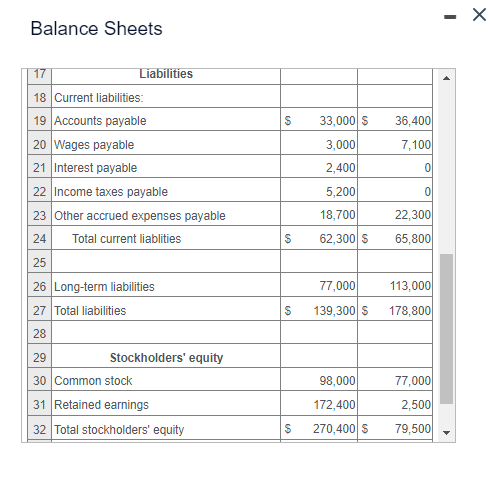Select empty row number 25 header
Image resolution: width=491 pixels, height=485 pixels.
tap(39, 262)
